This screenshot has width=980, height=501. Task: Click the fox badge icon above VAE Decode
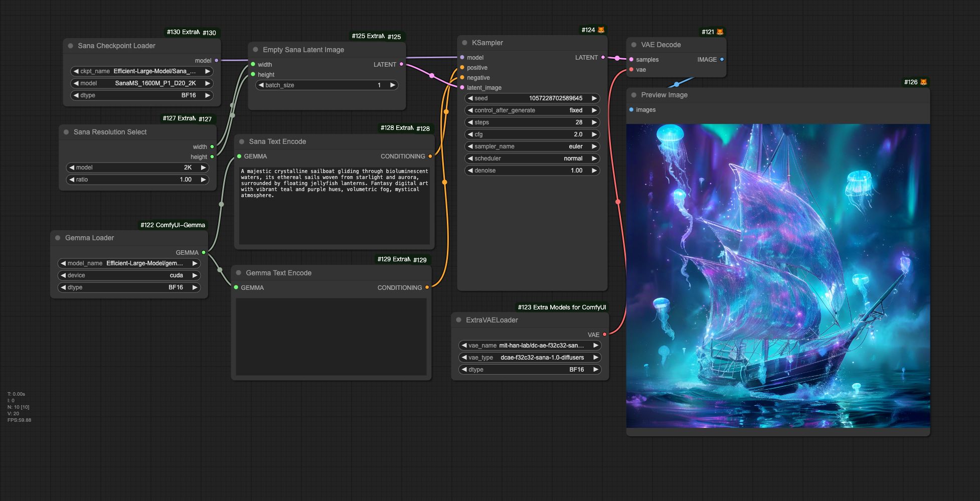pos(720,32)
